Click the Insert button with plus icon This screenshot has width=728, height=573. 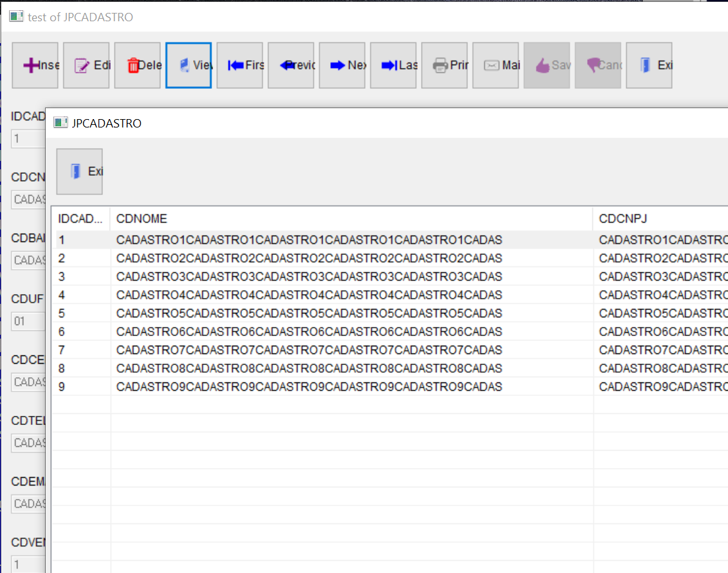point(35,65)
